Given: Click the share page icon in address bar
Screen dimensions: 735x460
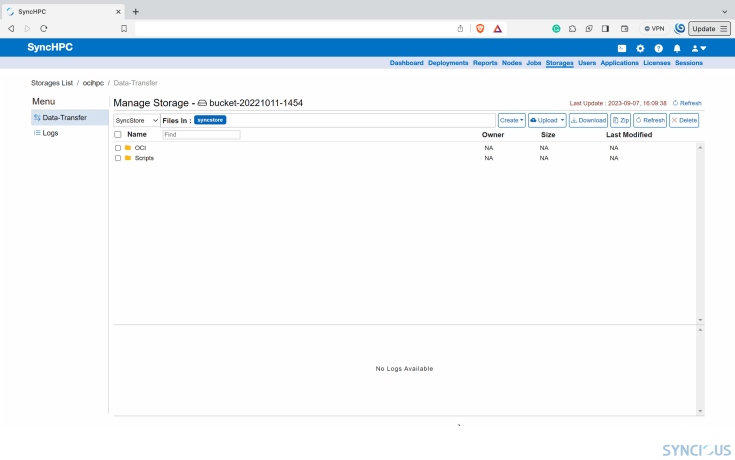Looking at the screenshot, I should (460, 29).
